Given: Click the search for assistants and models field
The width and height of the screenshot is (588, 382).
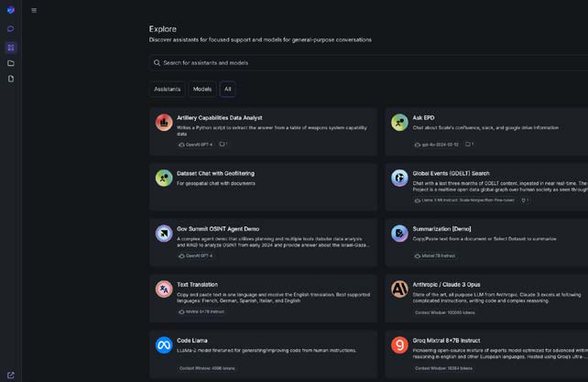Looking at the screenshot, I should 366,63.
